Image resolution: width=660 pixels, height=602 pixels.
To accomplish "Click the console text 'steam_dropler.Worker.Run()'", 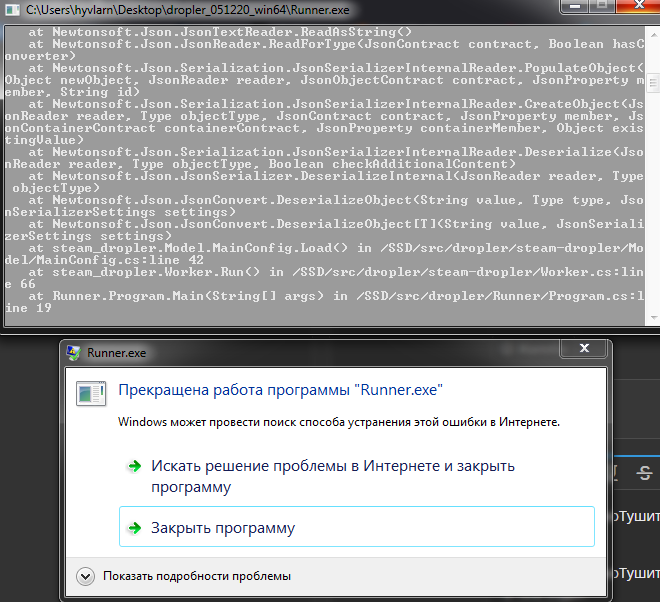I will click(x=156, y=272).
